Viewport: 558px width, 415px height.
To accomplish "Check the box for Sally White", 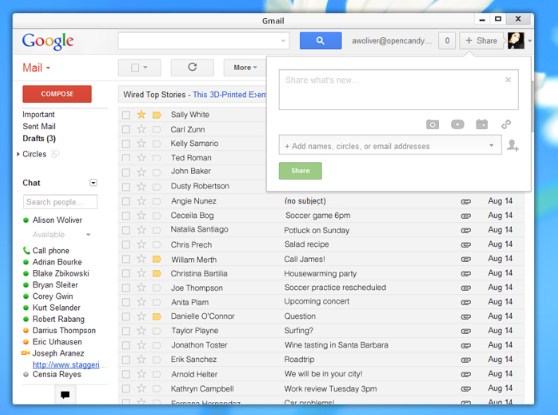I will (126, 115).
